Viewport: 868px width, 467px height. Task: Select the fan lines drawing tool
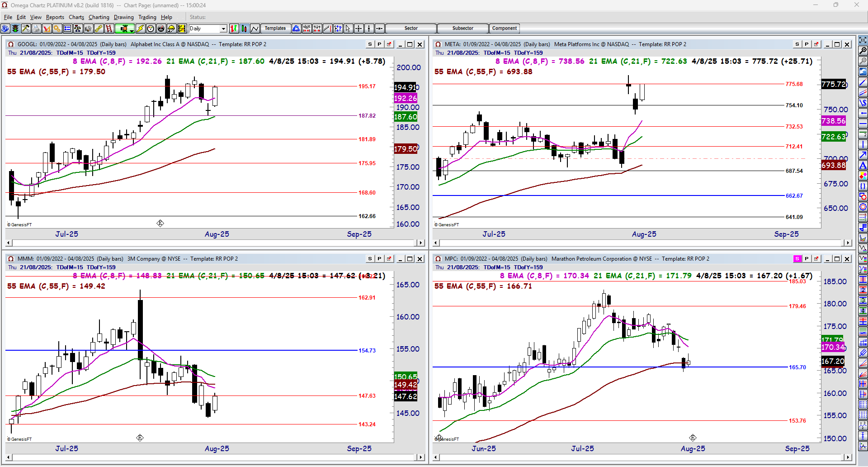[x=863, y=374]
